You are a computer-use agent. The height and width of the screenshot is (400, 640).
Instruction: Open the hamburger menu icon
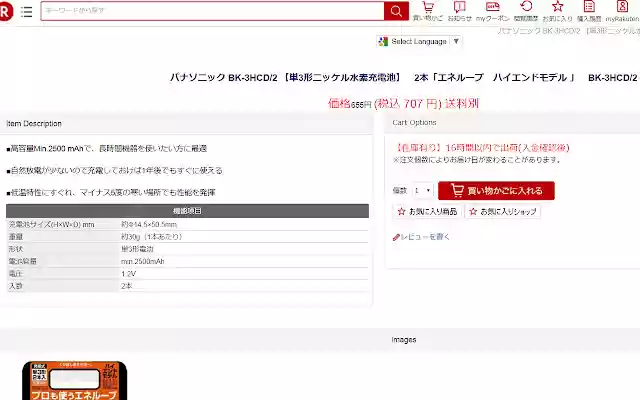pyautogui.click(x=27, y=11)
